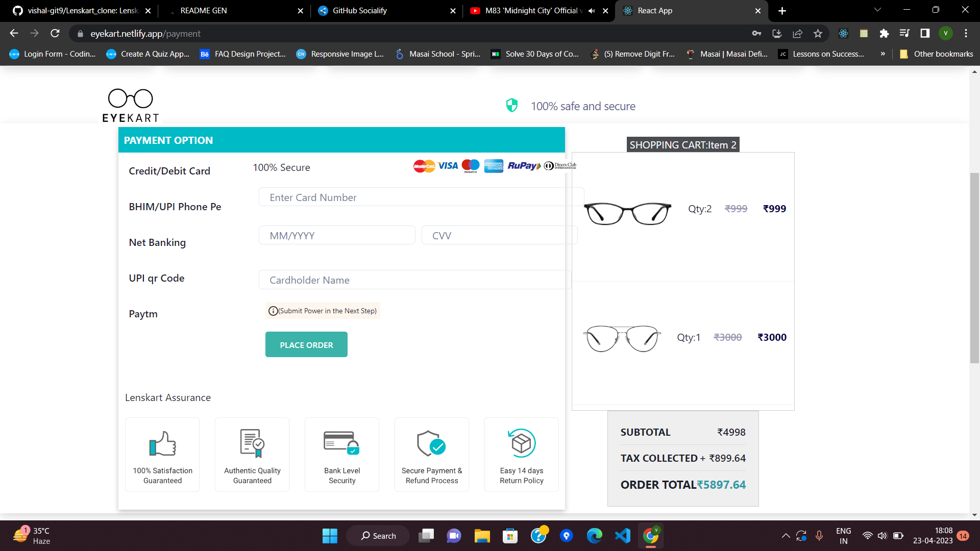This screenshot has height=551, width=980.
Task: Open the React Developer Tools extension icon
Action: (x=843, y=34)
